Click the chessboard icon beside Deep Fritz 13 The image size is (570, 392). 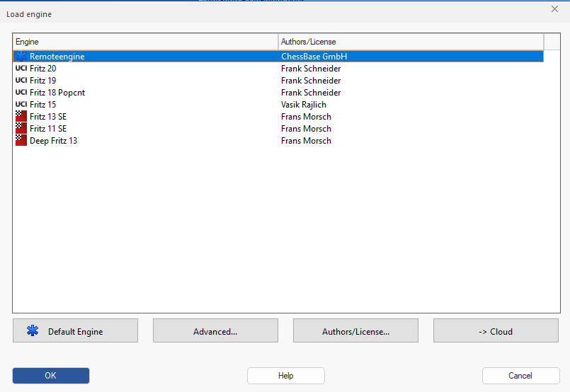tap(21, 141)
